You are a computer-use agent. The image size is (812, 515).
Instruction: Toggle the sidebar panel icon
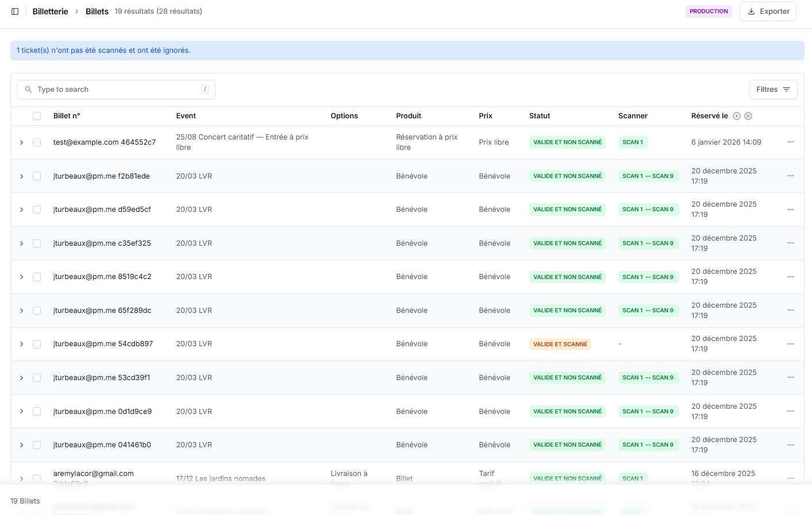(x=15, y=11)
